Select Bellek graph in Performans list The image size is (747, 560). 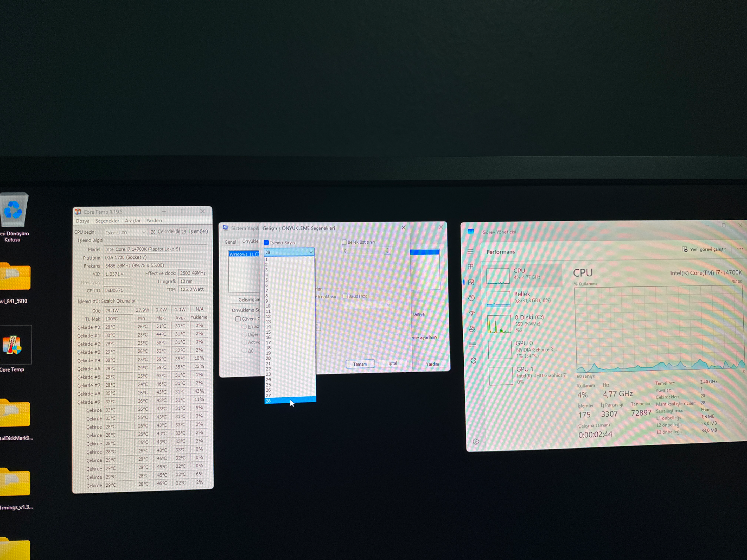point(499,299)
